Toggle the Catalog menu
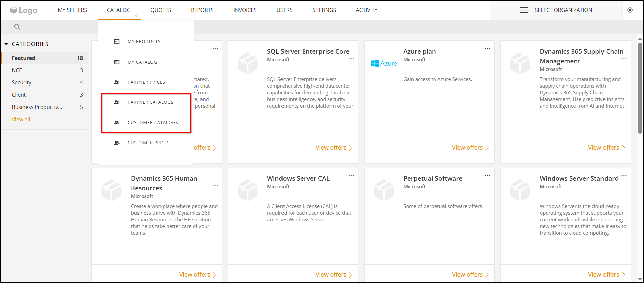 [119, 10]
